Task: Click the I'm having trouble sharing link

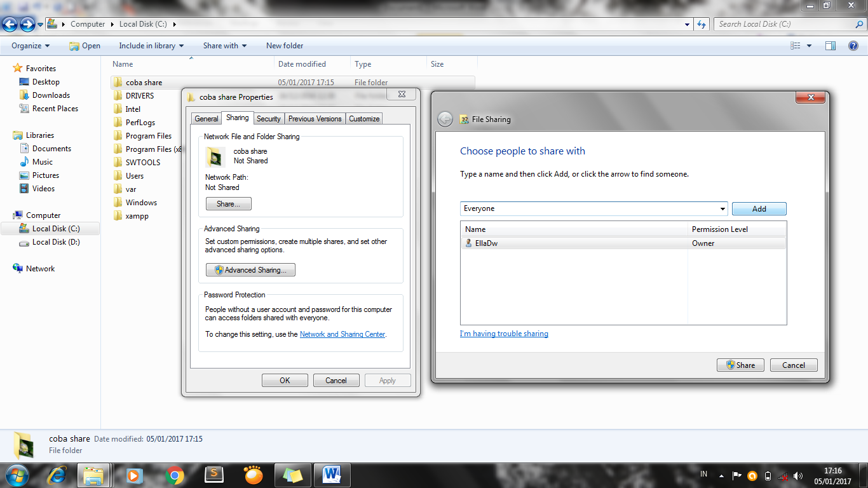Action: [x=504, y=334]
